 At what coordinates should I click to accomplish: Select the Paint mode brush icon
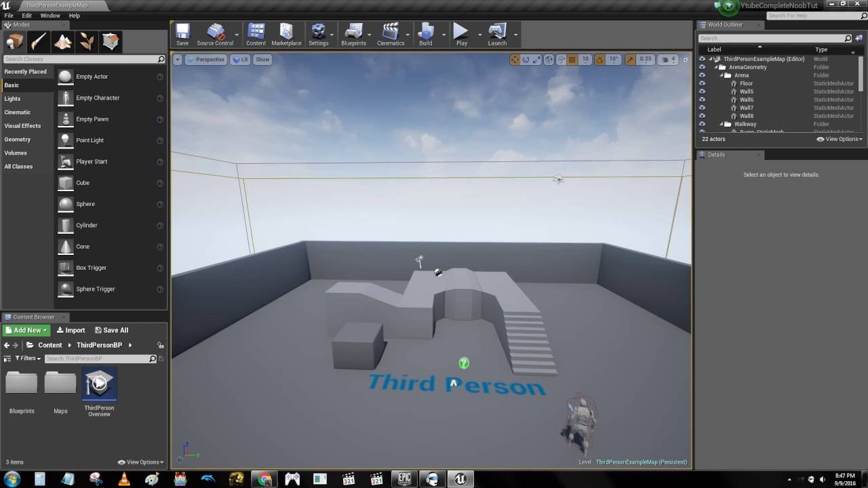pos(39,41)
